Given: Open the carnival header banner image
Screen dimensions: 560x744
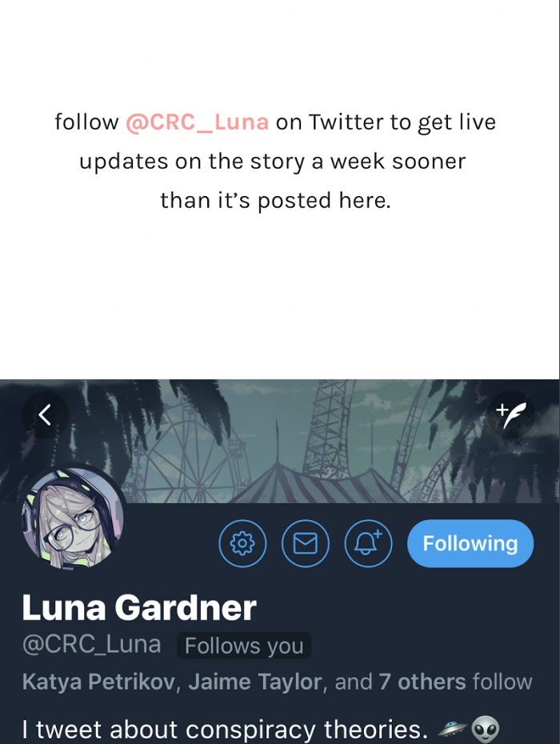Looking at the screenshot, I should pyautogui.click(x=280, y=441).
